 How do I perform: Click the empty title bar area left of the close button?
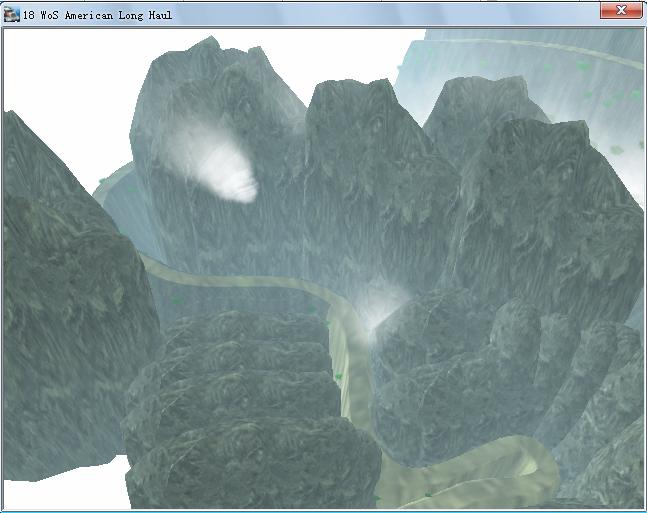tap(400, 13)
